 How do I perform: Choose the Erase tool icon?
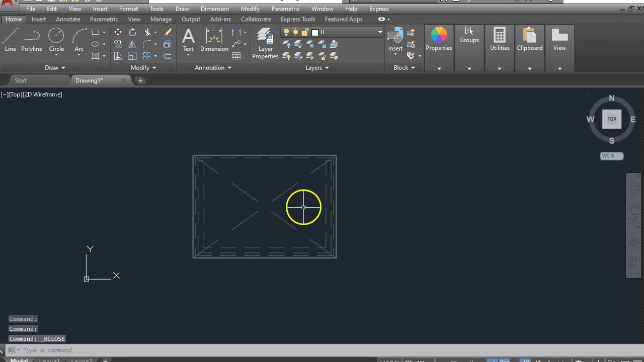pyautogui.click(x=168, y=32)
